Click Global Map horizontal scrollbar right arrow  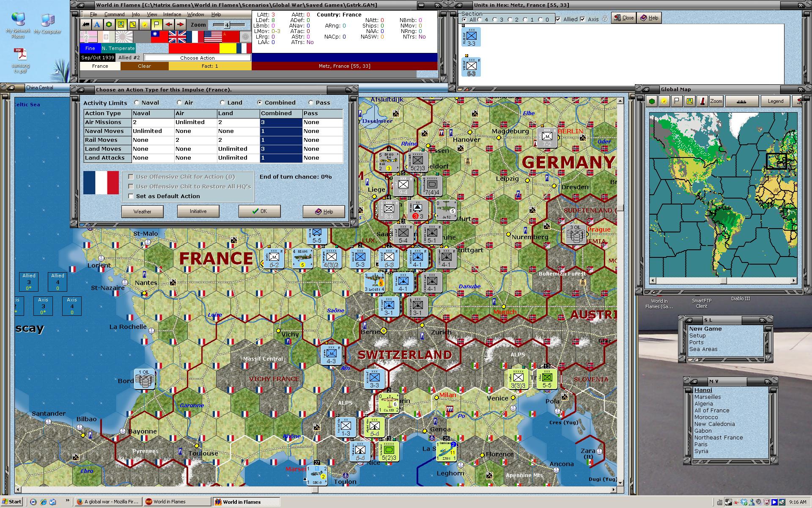coord(794,281)
